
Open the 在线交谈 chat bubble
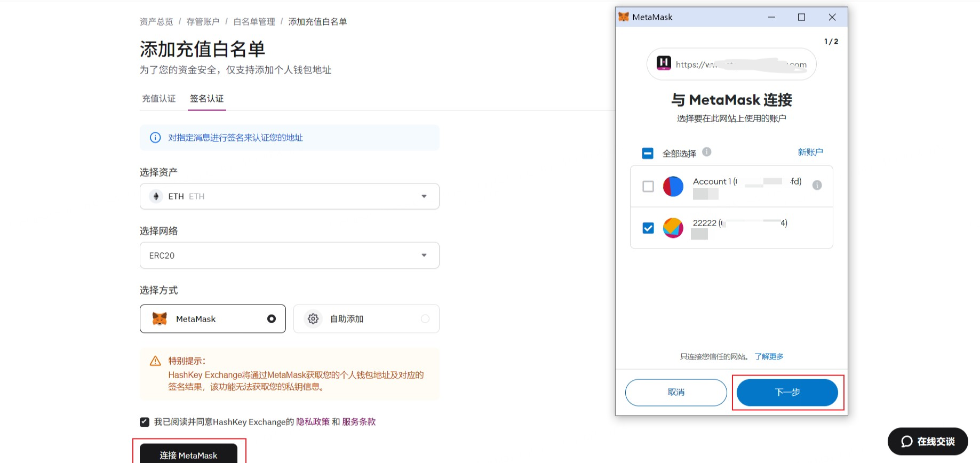tap(927, 442)
